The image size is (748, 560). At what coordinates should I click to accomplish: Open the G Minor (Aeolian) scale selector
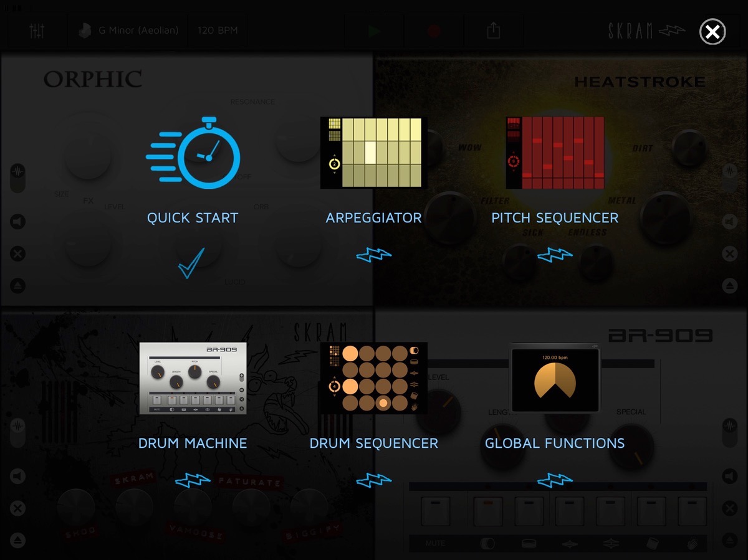point(129,31)
